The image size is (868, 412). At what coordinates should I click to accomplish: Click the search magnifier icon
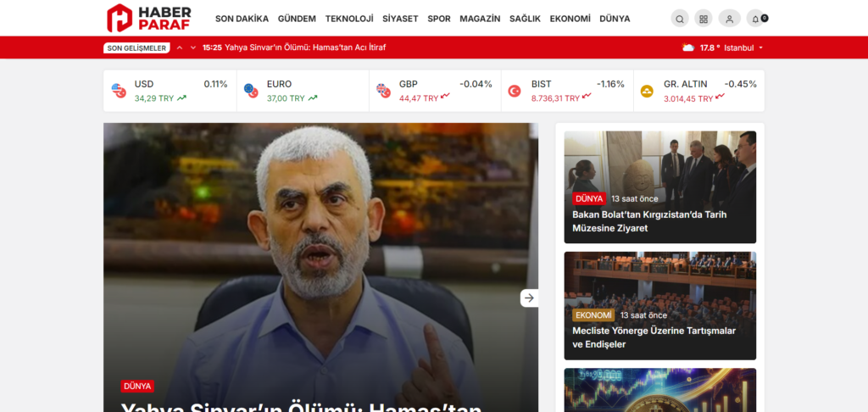tap(680, 19)
